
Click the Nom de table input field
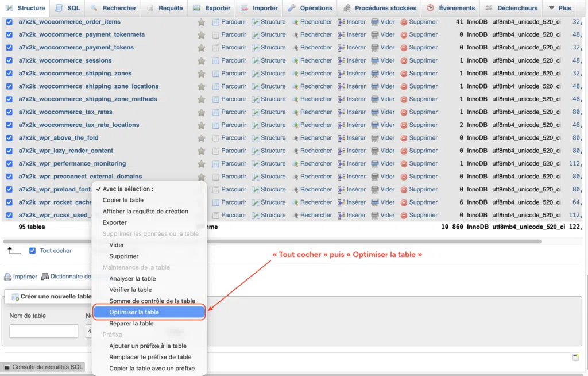pos(44,332)
